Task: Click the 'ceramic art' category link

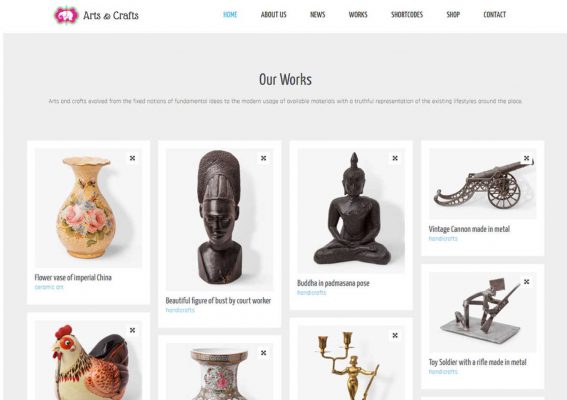Action: [49, 287]
